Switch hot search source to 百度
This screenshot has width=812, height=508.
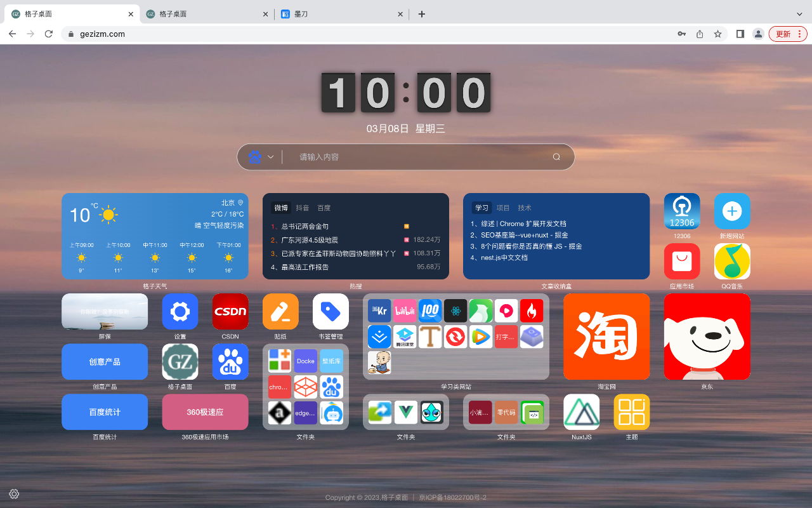click(x=324, y=207)
